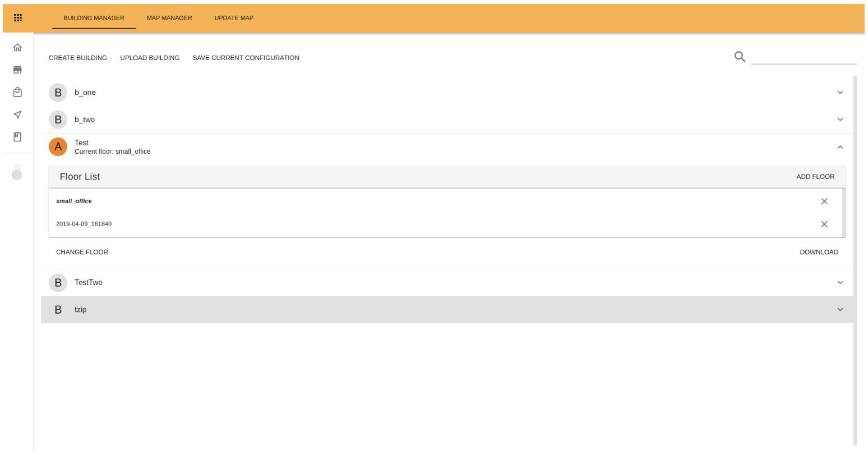Expand the b_one building panel

pyautogui.click(x=840, y=93)
